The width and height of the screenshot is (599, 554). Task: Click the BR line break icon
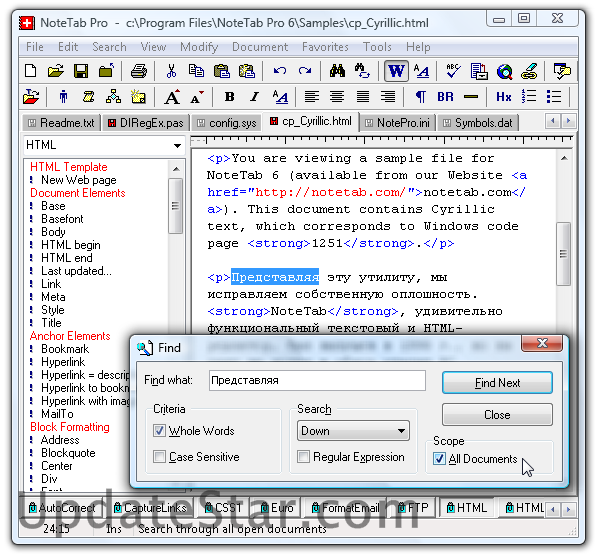(445, 97)
